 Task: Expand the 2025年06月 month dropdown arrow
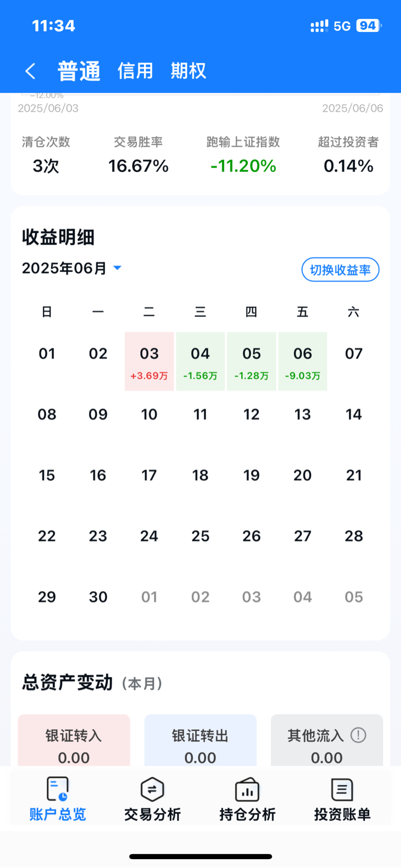(117, 268)
